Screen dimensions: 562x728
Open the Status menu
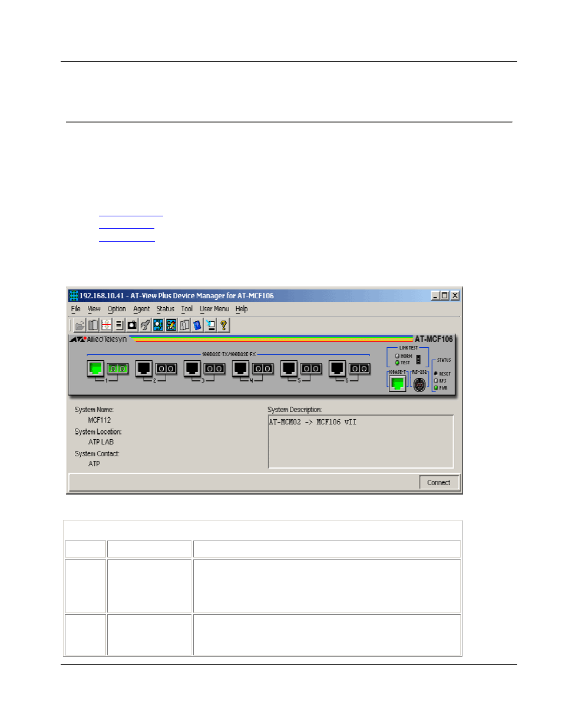pyautogui.click(x=166, y=309)
